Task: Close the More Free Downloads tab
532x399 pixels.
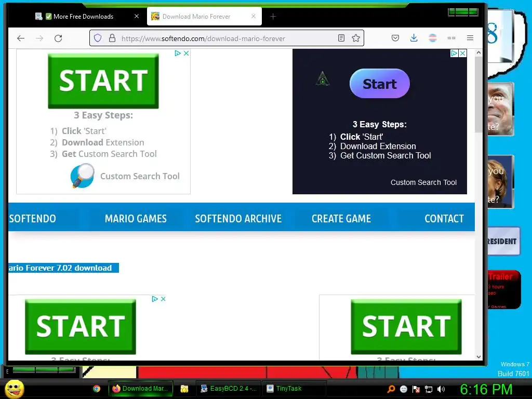Action: (137, 16)
